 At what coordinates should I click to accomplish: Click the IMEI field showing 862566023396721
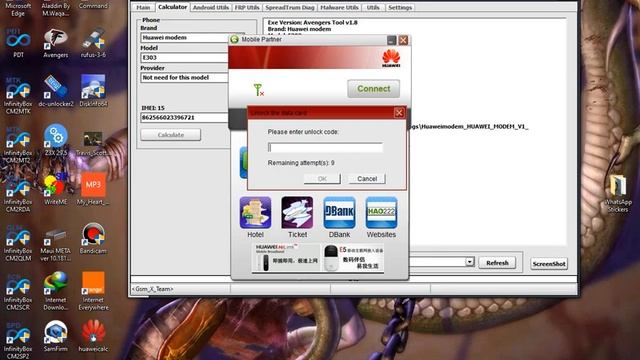coord(184,118)
